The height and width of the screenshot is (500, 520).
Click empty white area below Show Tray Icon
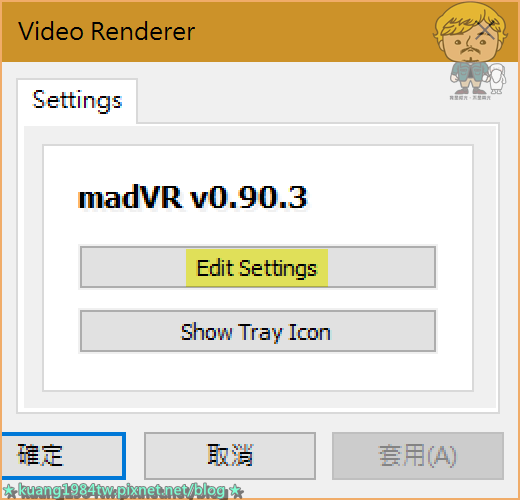pos(258,372)
